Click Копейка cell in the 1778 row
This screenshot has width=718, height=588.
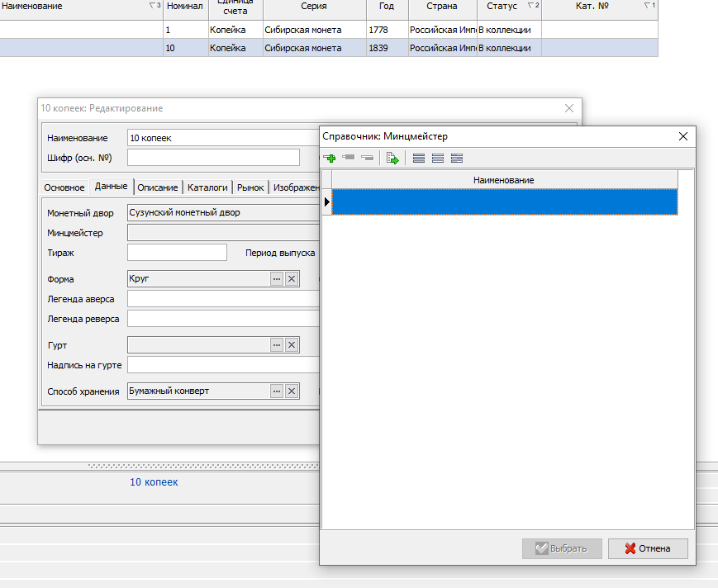click(235, 30)
